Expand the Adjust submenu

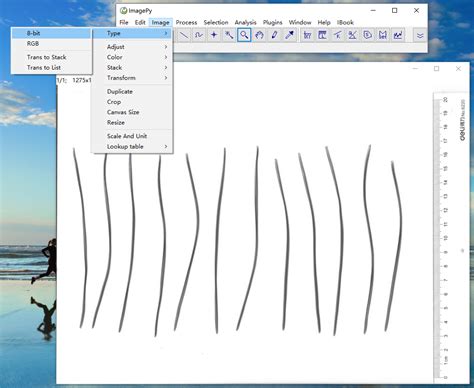pyautogui.click(x=132, y=47)
